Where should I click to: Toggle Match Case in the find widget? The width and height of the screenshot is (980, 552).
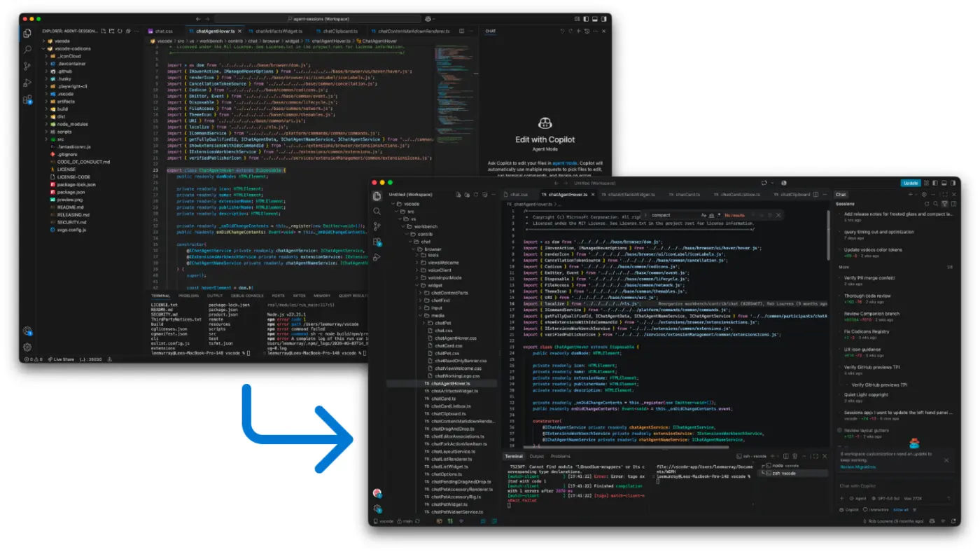(703, 215)
